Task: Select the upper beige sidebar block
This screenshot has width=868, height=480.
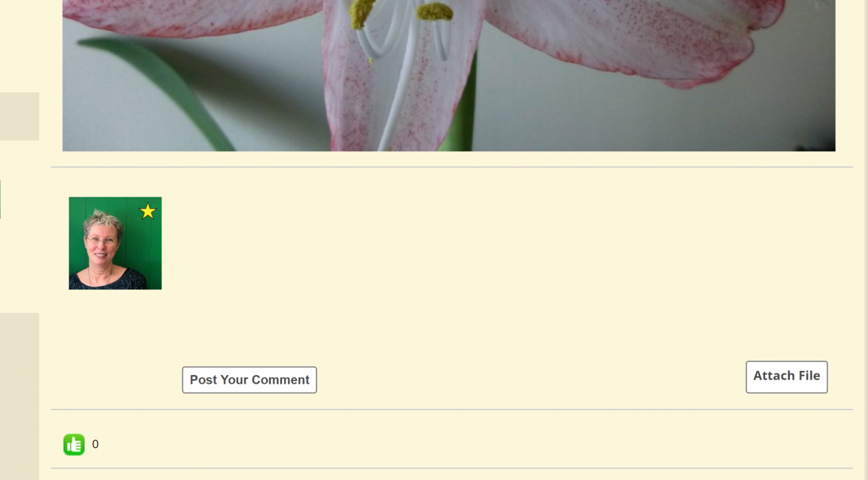Action: (x=20, y=117)
